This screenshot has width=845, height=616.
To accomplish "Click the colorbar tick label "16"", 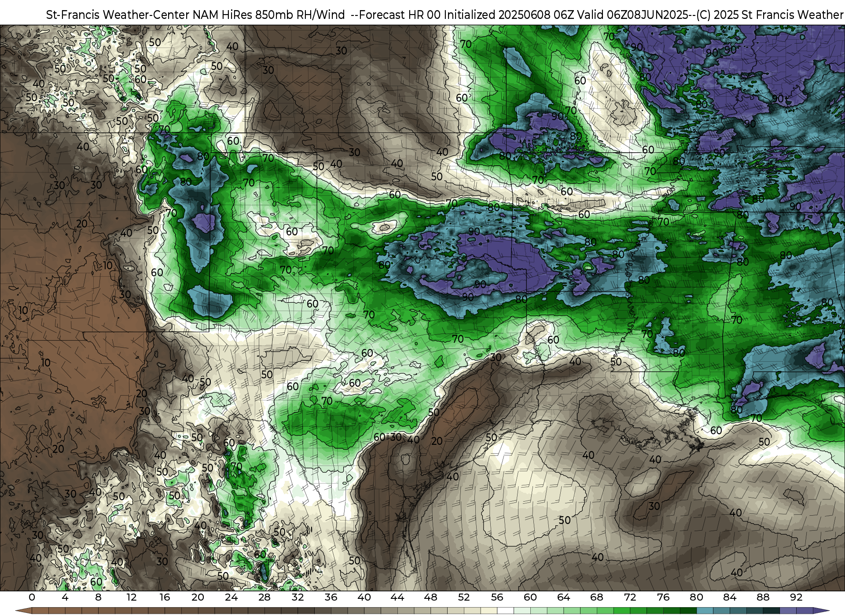I will point(165,598).
